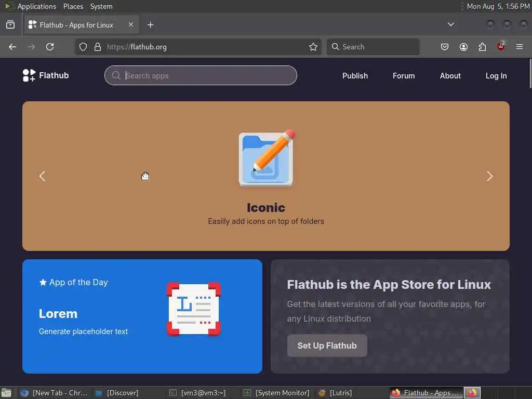Show next carousel slide
Viewport: 532px width, 399px height.
489,176
